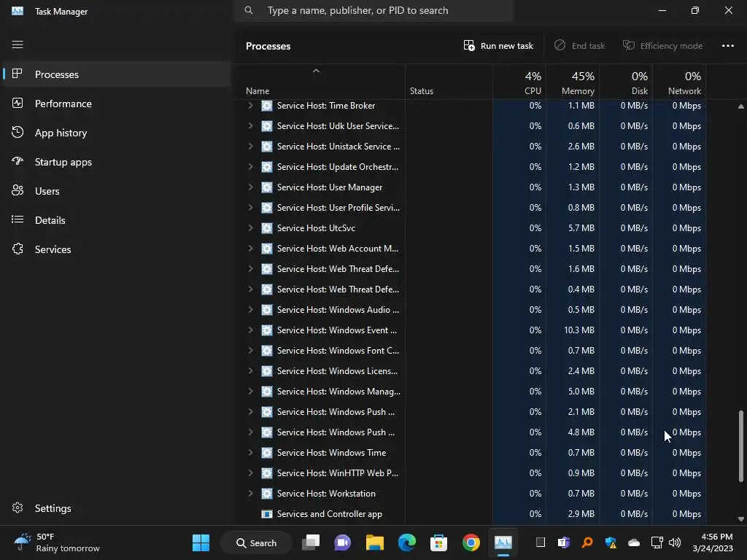Click the taskbar Search box
Screen dimensions: 747x560
pos(256,542)
